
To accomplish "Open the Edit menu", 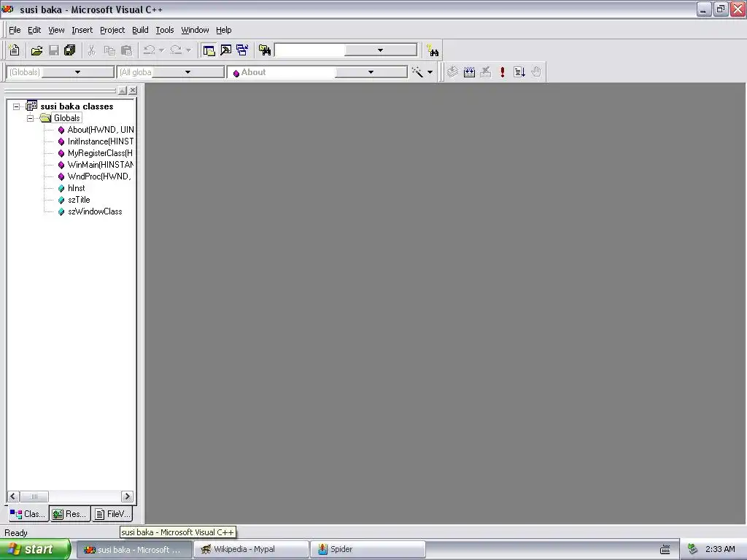I will coord(34,30).
